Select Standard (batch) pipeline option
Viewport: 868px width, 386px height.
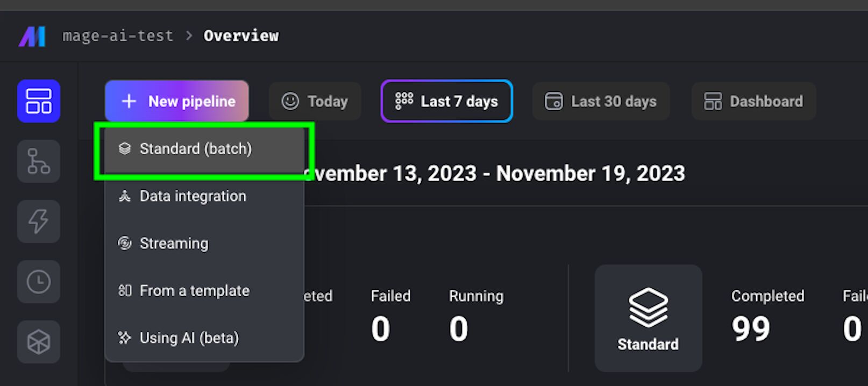pyautogui.click(x=204, y=149)
